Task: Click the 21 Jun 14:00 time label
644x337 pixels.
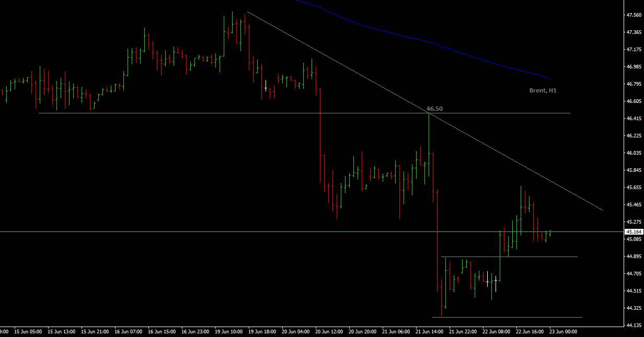Action: click(429, 331)
